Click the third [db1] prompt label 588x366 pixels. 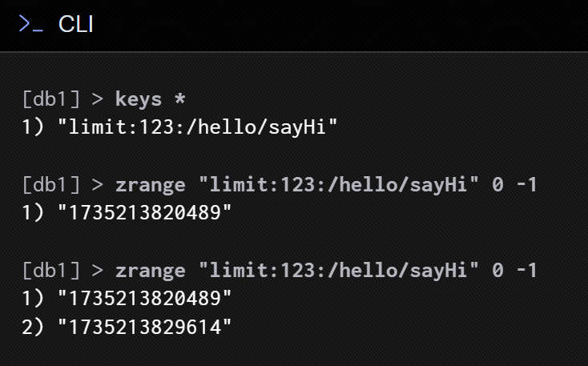point(51,271)
